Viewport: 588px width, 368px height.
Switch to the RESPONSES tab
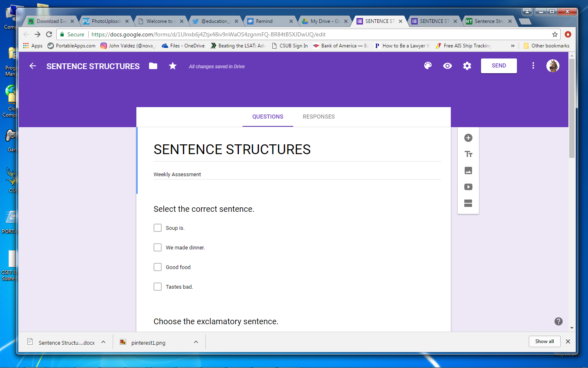[x=318, y=117]
